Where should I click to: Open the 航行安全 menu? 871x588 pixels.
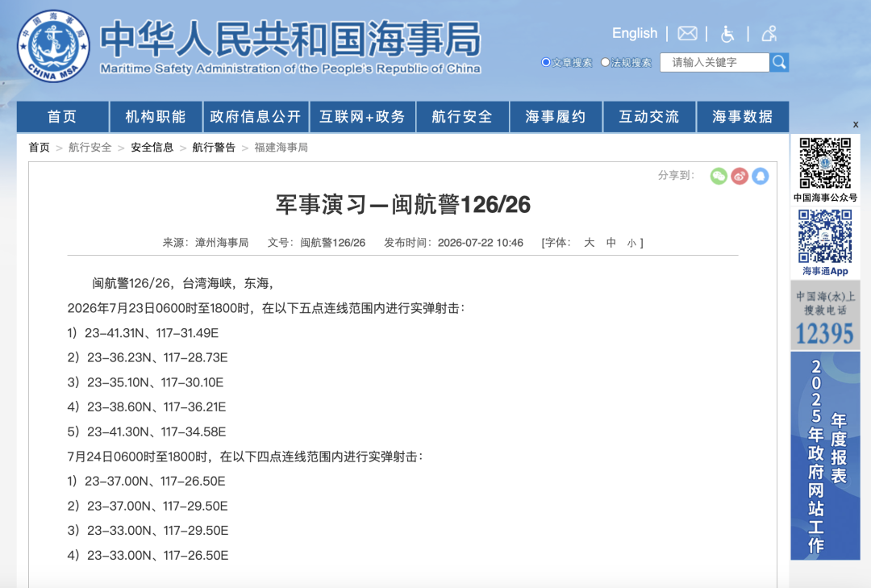coord(463,117)
